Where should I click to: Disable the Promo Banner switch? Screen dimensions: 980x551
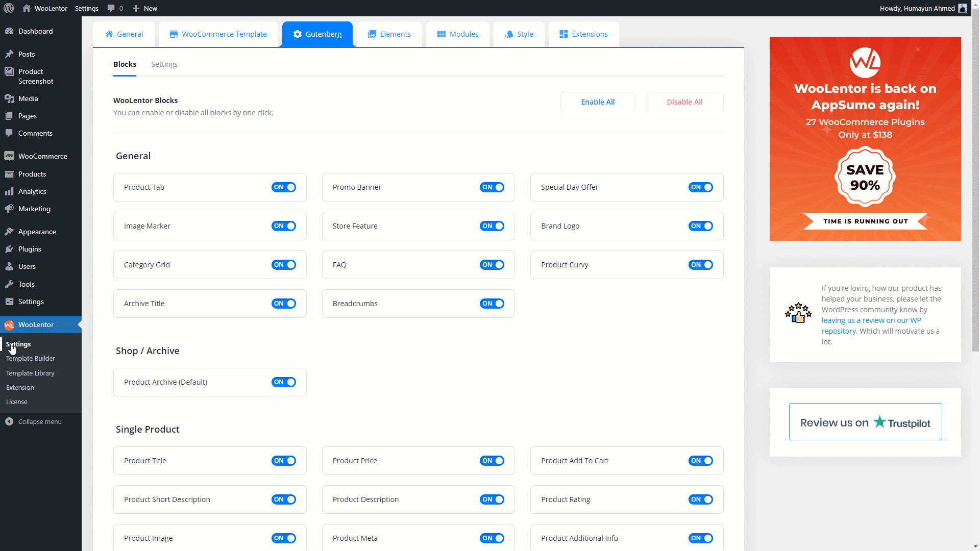pos(492,187)
